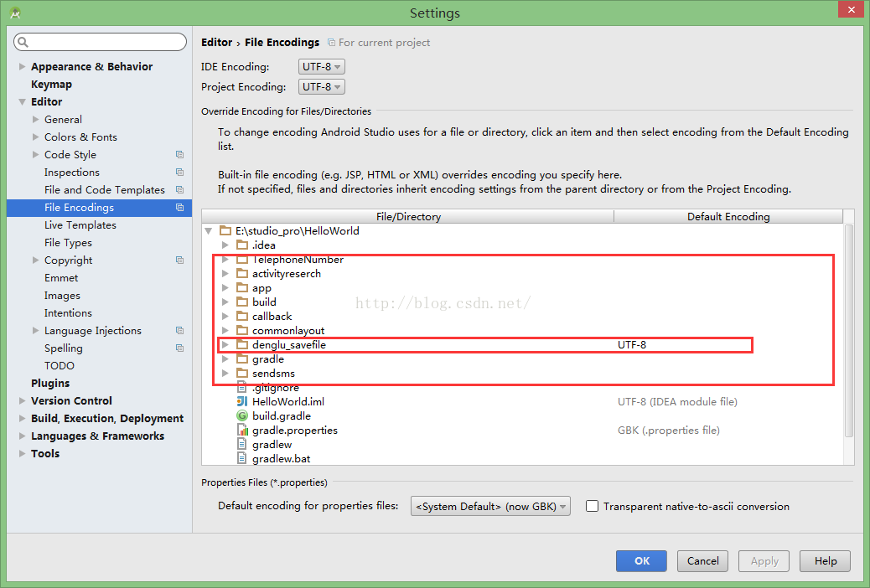Click the HelloWorld root folder icon
Image resolution: width=870 pixels, height=588 pixels.
(x=225, y=231)
